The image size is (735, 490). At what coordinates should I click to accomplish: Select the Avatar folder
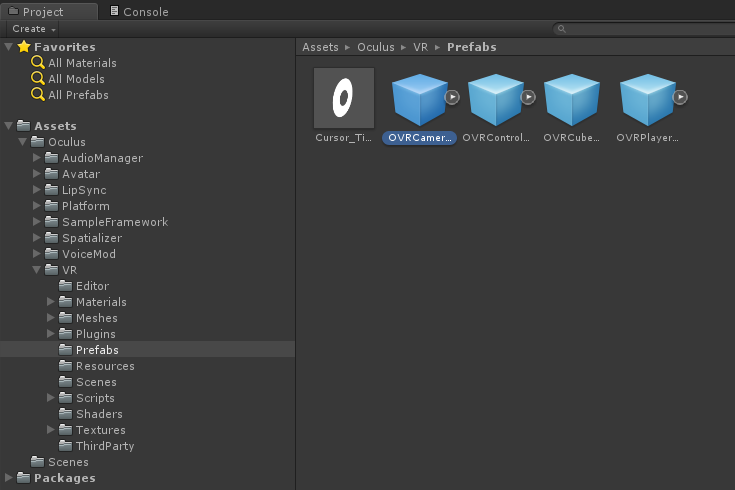(81, 174)
